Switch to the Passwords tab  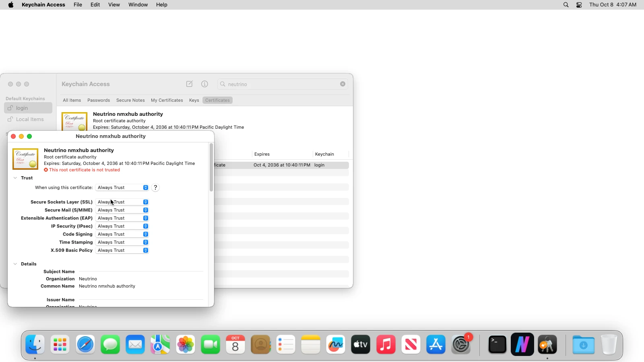(99, 100)
